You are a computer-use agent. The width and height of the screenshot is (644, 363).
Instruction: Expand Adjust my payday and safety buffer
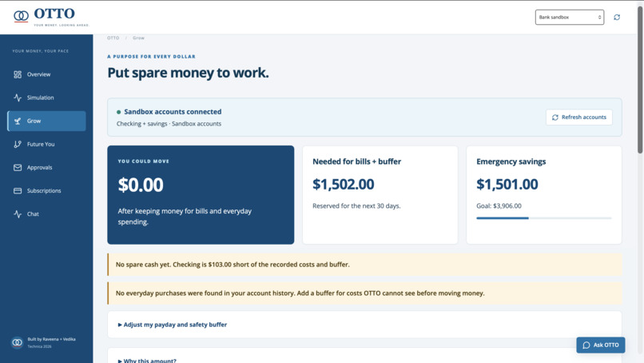[173, 325]
